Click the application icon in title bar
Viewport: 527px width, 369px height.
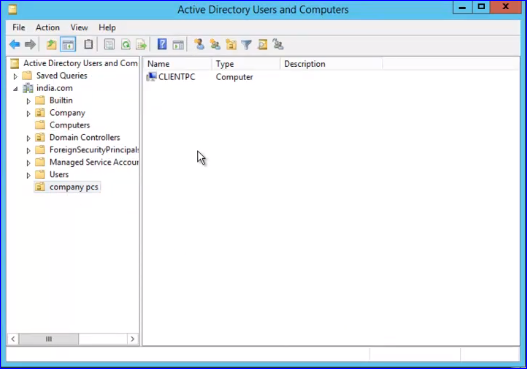coord(12,9)
